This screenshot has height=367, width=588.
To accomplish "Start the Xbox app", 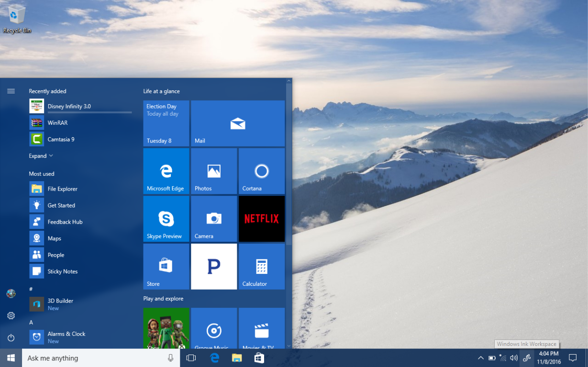I will [166, 330].
